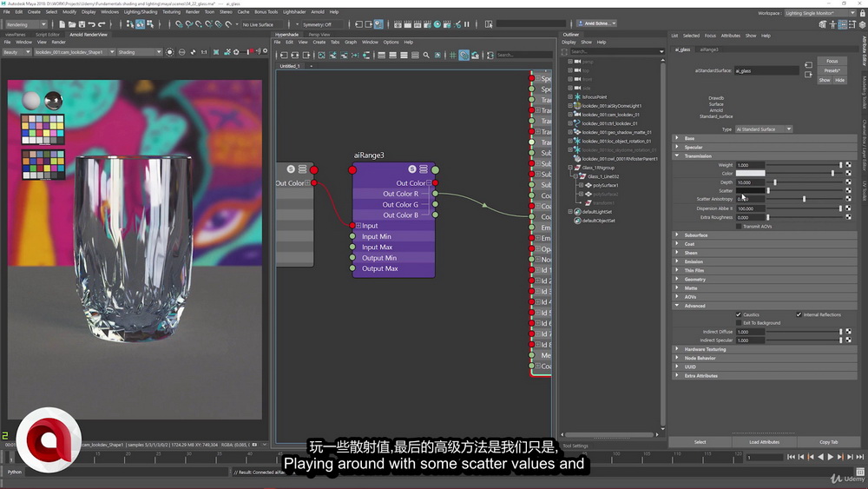Click go to input connection icon in Attribute Editor
Screen dimensions: 868x489
pyautogui.click(x=808, y=65)
